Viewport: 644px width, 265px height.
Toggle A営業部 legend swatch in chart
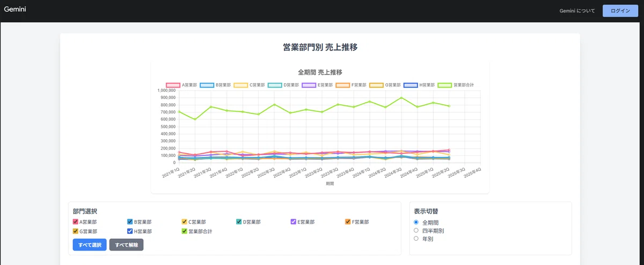[173, 85]
